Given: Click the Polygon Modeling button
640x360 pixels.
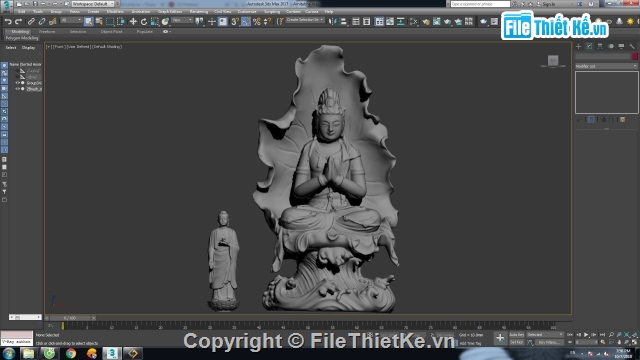Looking at the screenshot, I should tap(22, 38).
